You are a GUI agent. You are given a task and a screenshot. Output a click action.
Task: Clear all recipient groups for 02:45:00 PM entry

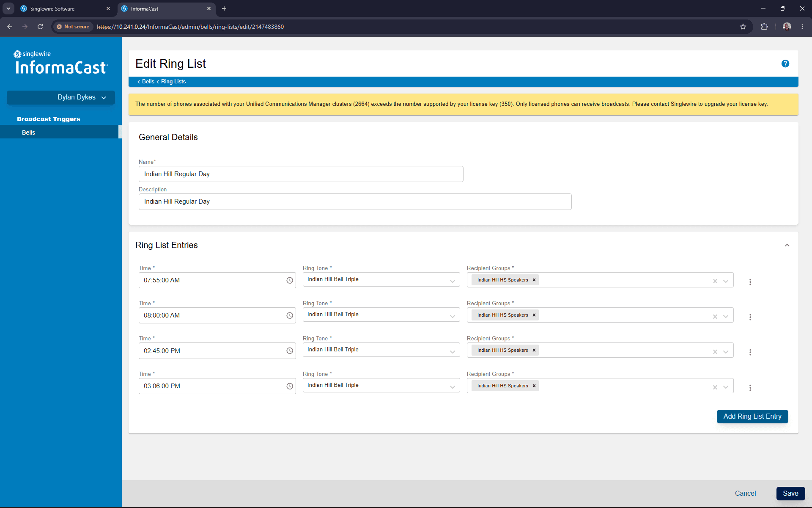point(715,351)
